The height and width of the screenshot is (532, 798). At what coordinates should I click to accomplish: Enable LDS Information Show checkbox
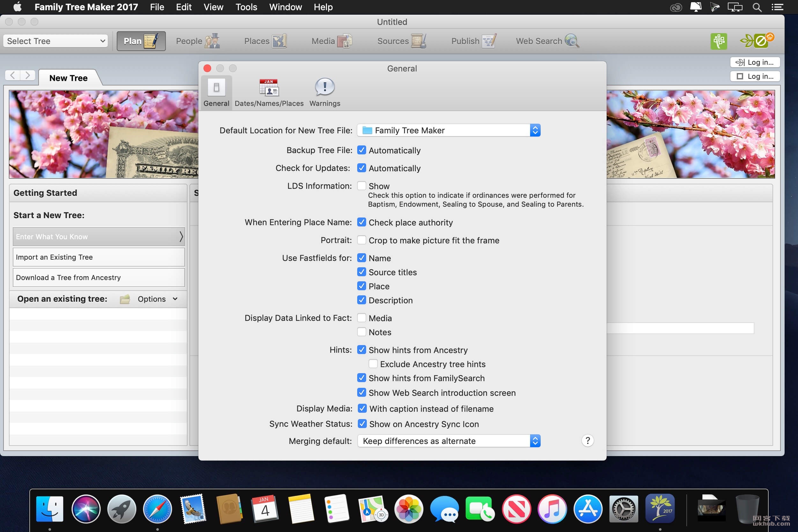tap(362, 186)
